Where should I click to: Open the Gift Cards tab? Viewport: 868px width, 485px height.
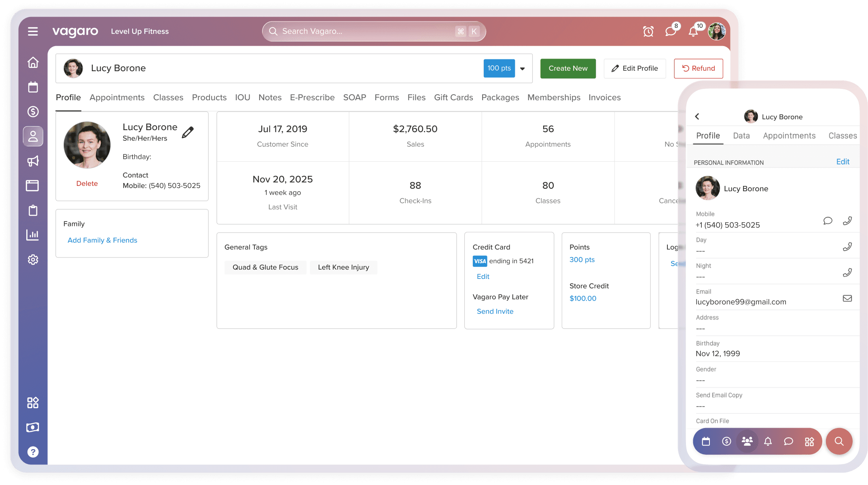tap(453, 97)
